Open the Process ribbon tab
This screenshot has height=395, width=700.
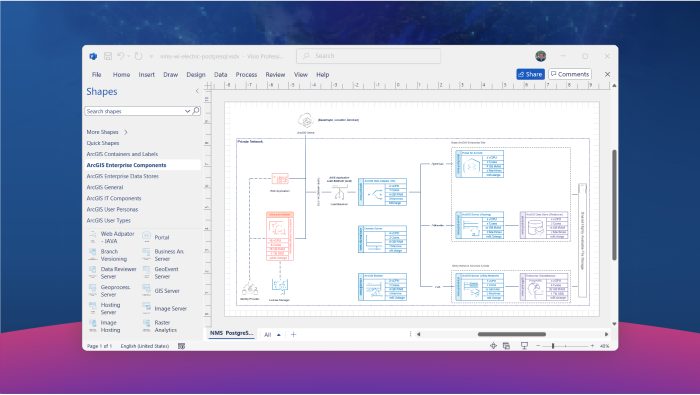tap(246, 75)
